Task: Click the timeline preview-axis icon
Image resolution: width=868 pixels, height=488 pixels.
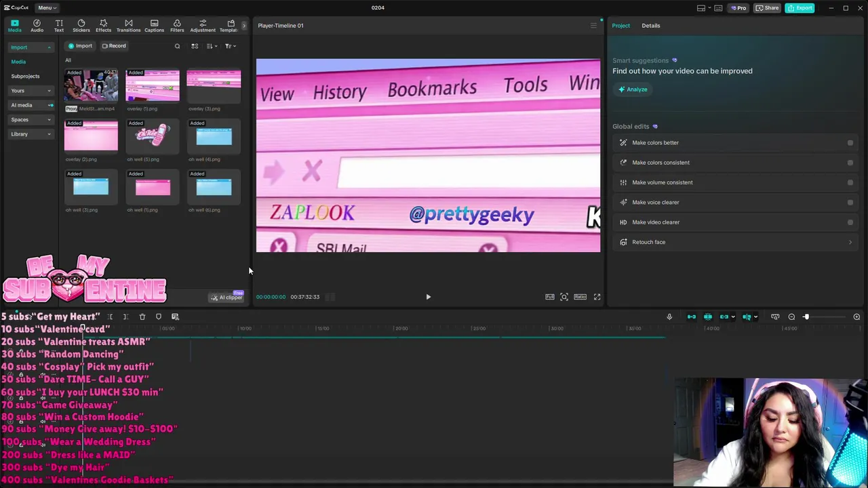Action: (775, 317)
